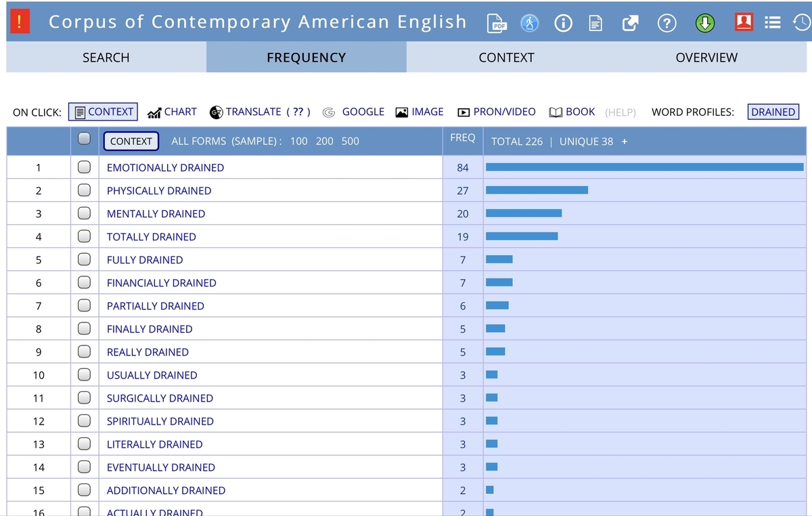Click the green download arrow icon
The image size is (812, 516).
pos(705,24)
